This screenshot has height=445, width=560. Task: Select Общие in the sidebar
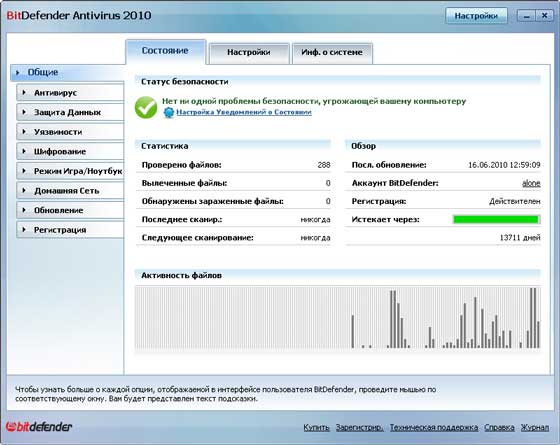pyautogui.click(x=68, y=72)
